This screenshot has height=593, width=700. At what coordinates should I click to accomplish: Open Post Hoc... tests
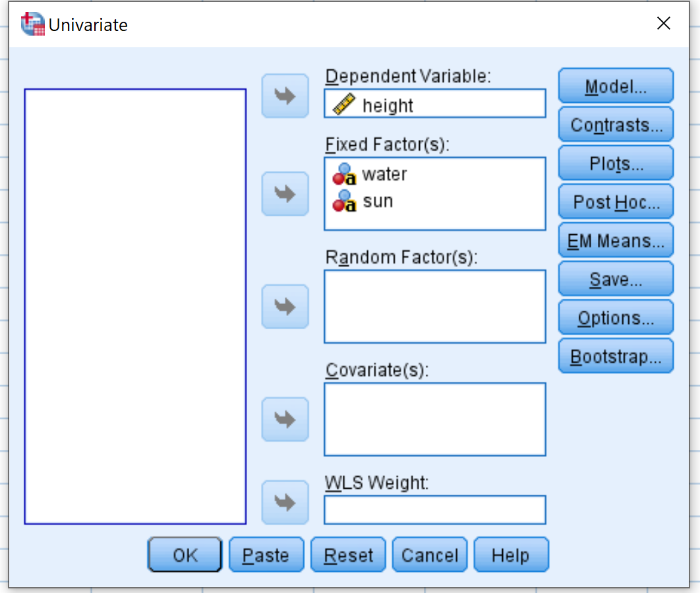pyautogui.click(x=616, y=202)
